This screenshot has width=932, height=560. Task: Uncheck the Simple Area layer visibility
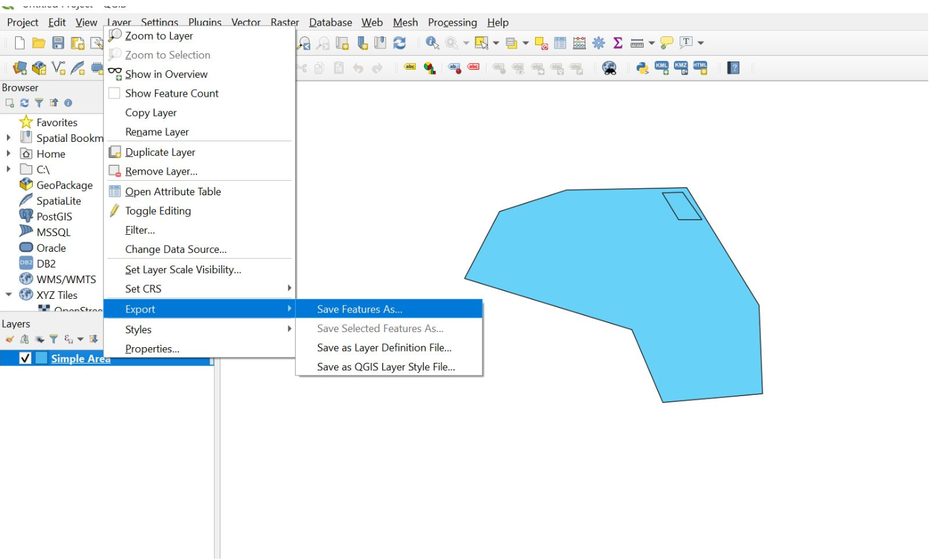tap(26, 358)
